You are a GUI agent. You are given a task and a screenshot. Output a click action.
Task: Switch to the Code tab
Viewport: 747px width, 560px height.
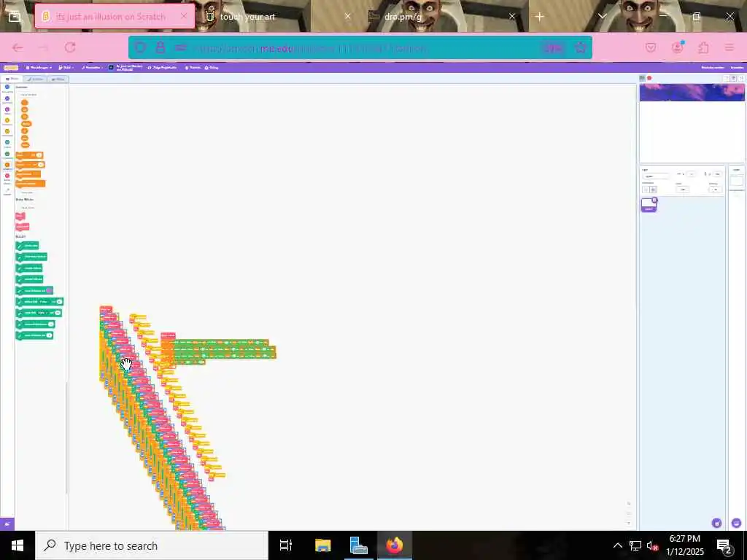[x=13, y=79]
